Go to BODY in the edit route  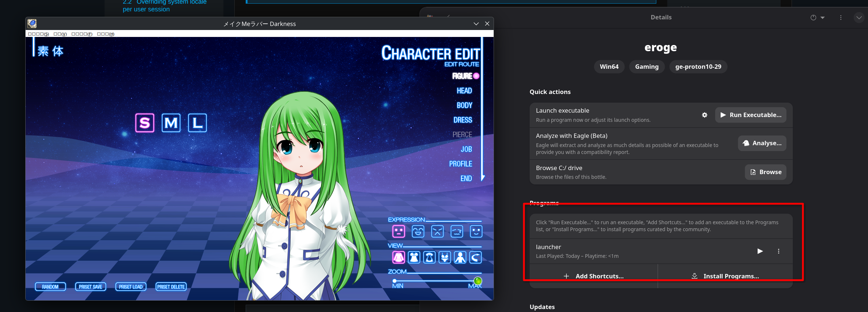pos(464,105)
